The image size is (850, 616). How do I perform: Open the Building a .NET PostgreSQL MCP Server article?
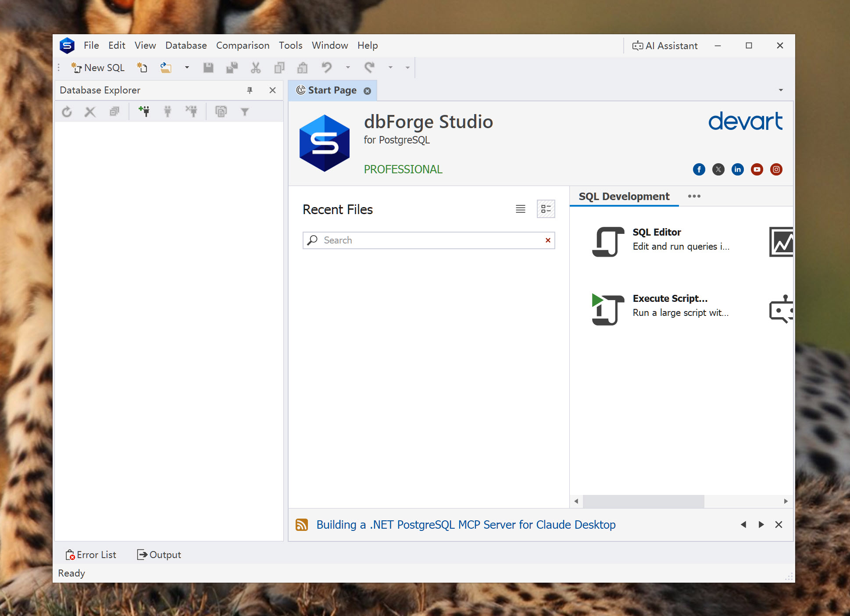466,525
